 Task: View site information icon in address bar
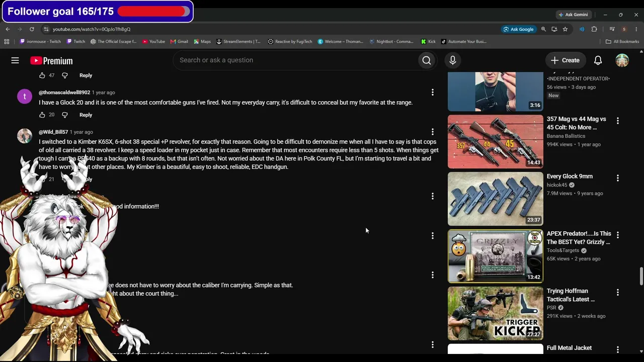pos(46,29)
